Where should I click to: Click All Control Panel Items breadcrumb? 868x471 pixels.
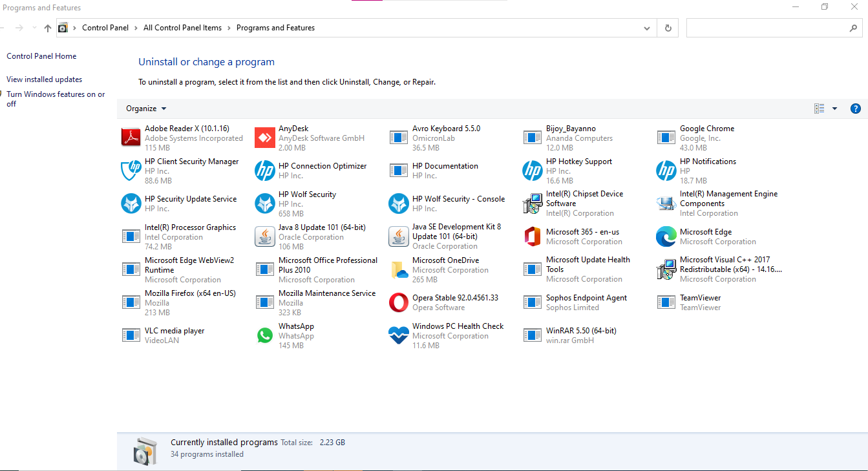click(182, 28)
